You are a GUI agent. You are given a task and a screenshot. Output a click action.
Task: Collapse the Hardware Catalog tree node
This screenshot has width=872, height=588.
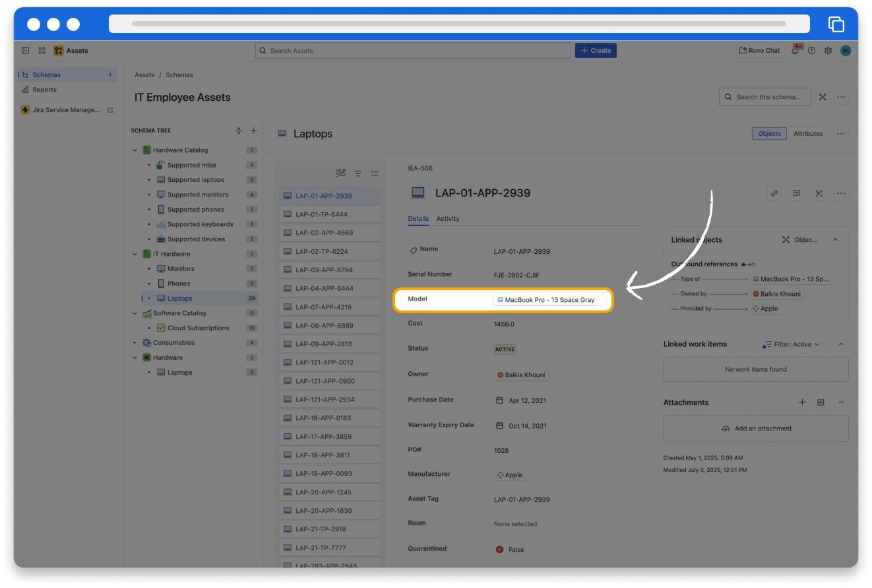click(135, 150)
